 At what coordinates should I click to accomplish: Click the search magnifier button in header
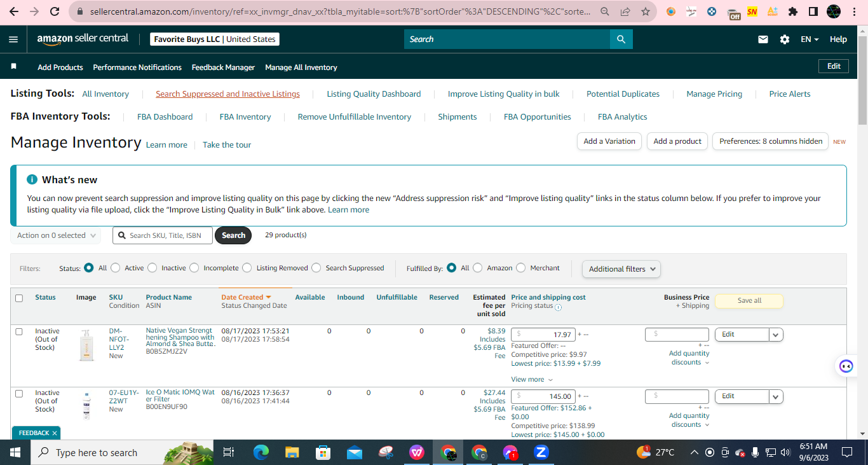tap(621, 39)
